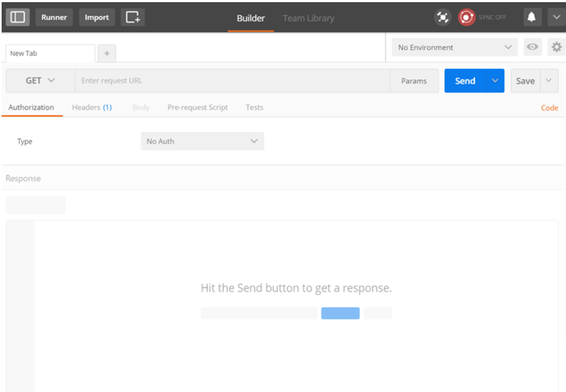Click the environment quick look eye icon
Viewport: 566px width, 392px height.
pyautogui.click(x=532, y=47)
